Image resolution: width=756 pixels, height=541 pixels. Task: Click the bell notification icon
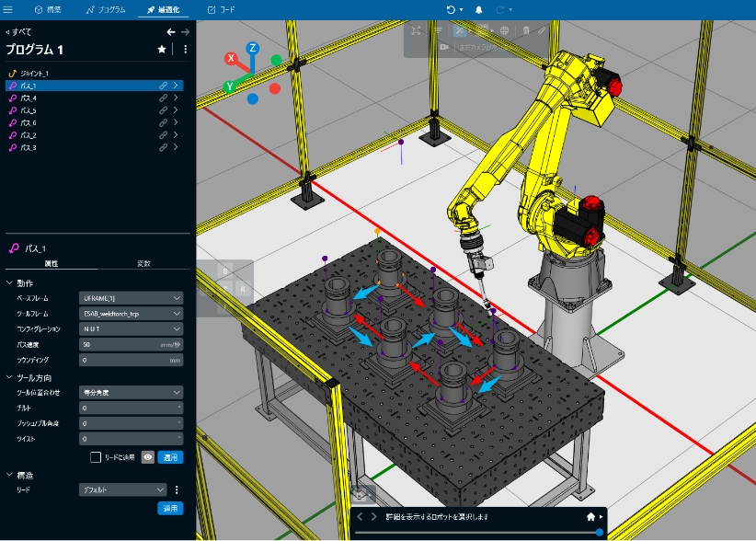pos(478,9)
